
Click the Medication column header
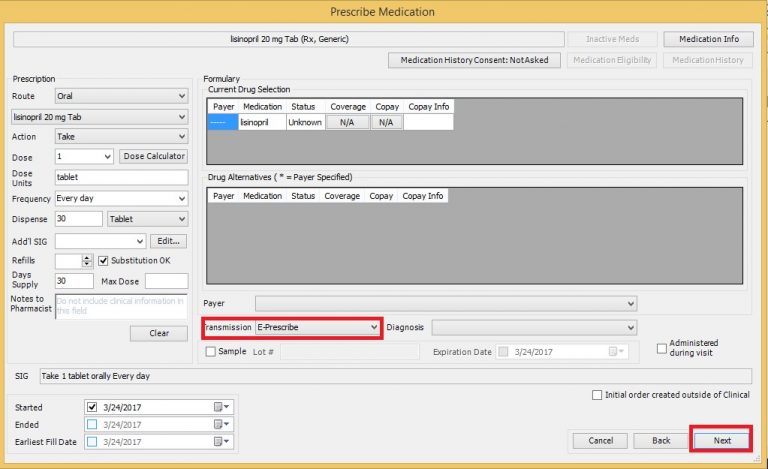[262, 106]
